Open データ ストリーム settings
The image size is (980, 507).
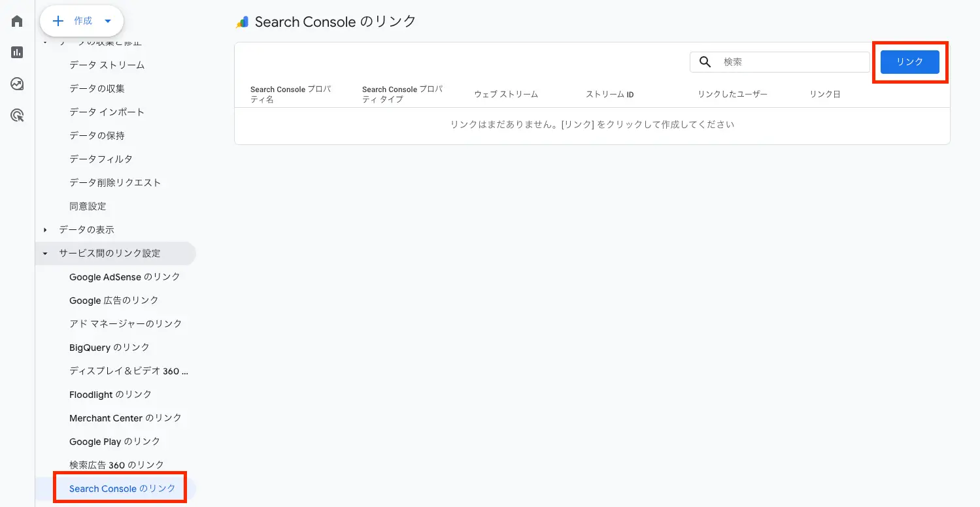tap(107, 65)
